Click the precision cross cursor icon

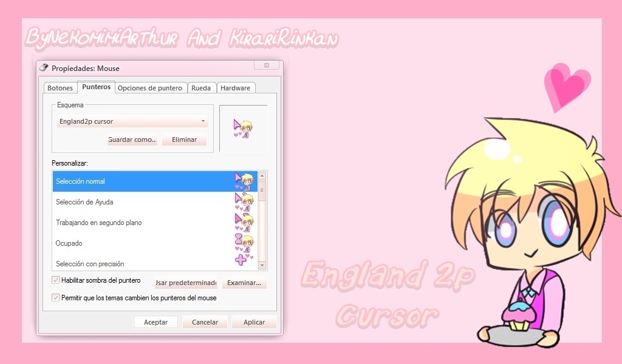pos(244,260)
